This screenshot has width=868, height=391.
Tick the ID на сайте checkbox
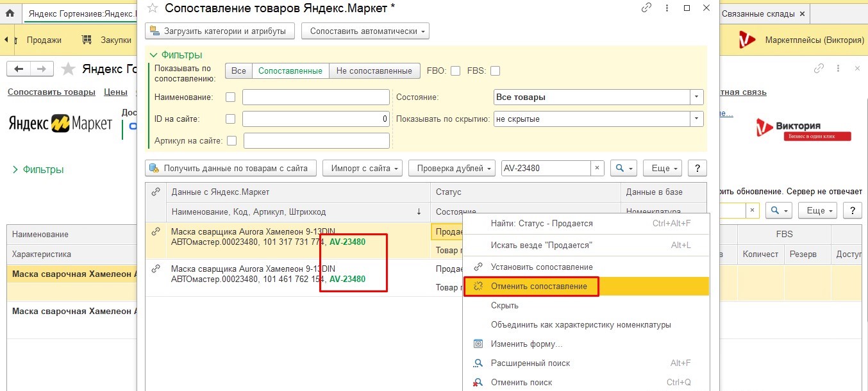tap(231, 119)
